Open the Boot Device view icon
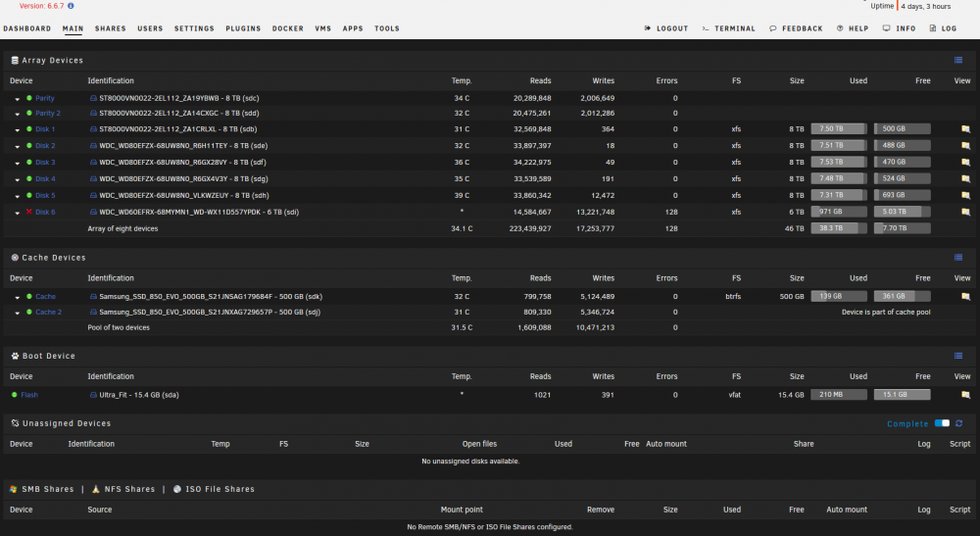 pyautogui.click(x=958, y=356)
